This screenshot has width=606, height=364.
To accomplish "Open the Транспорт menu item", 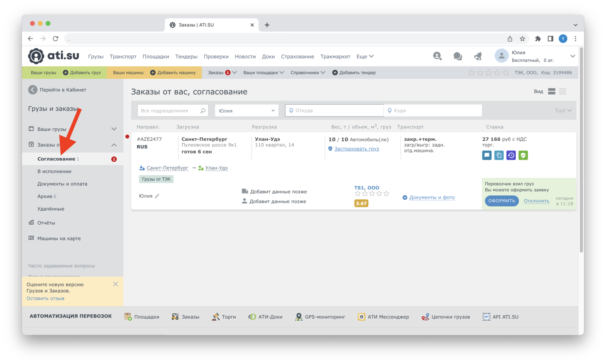I will (123, 57).
